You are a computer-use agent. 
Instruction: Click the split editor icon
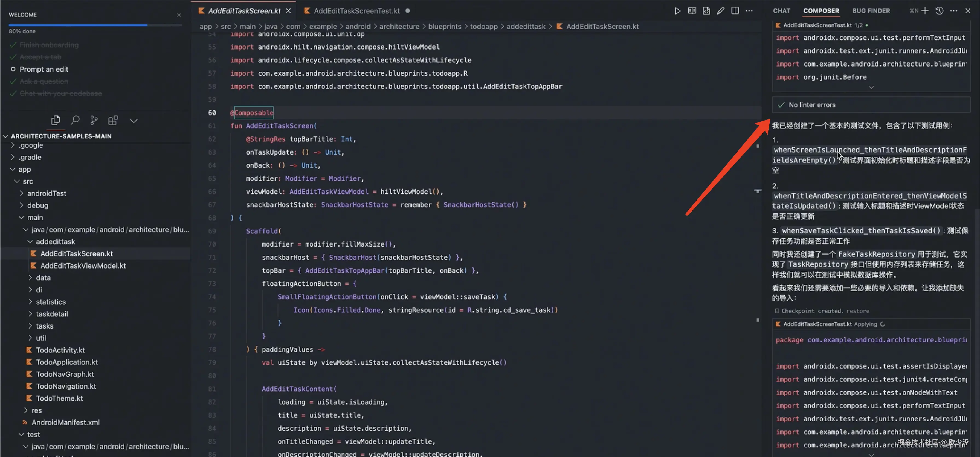pyautogui.click(x=735, y=11)
